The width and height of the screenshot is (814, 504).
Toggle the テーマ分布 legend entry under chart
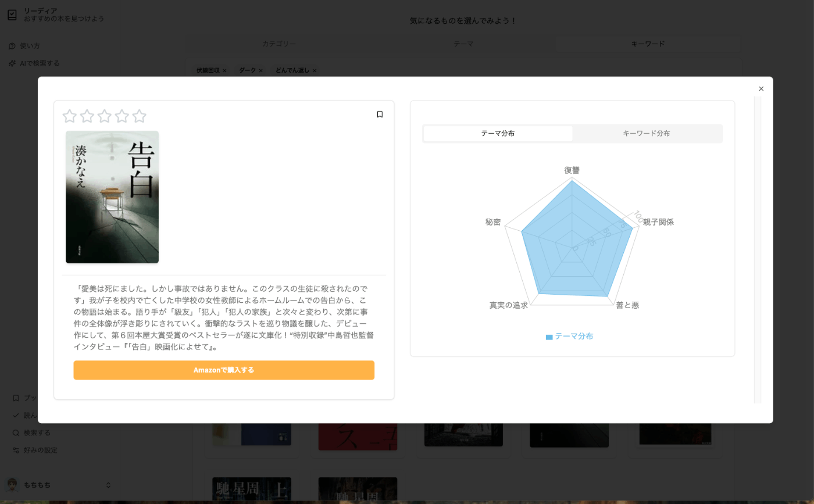point(569,337)
